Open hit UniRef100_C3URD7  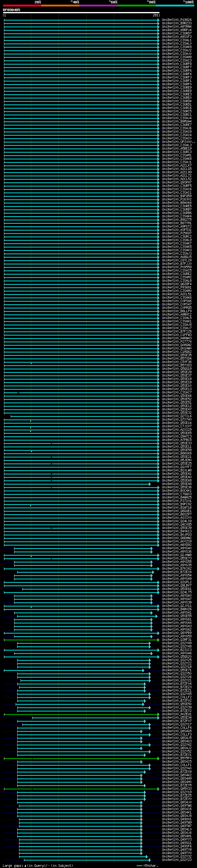177,33
